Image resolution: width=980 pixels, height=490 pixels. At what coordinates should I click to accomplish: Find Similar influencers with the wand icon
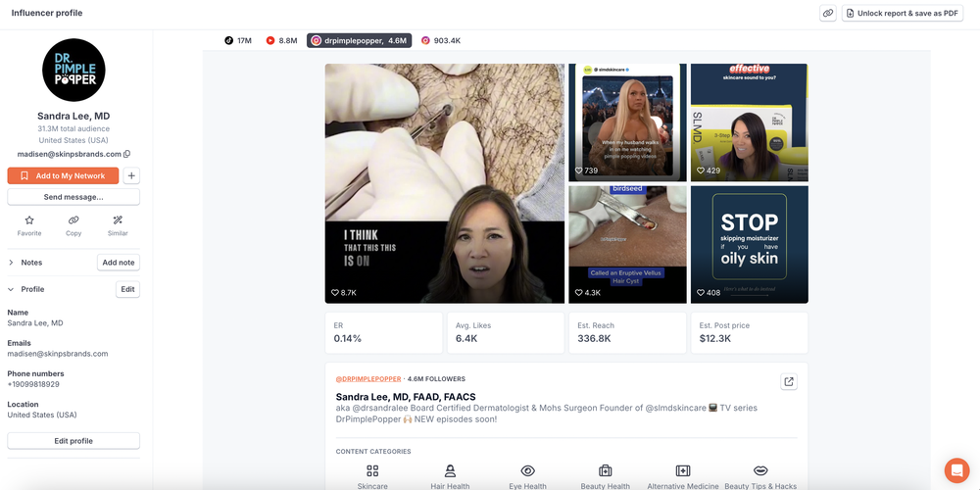(118, 225)
